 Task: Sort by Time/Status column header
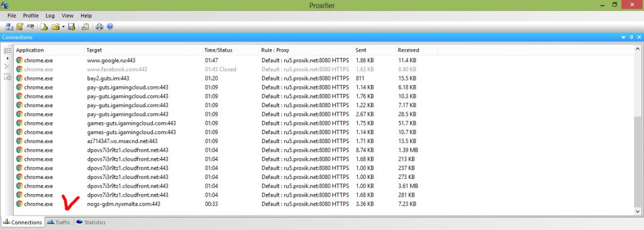230,50
